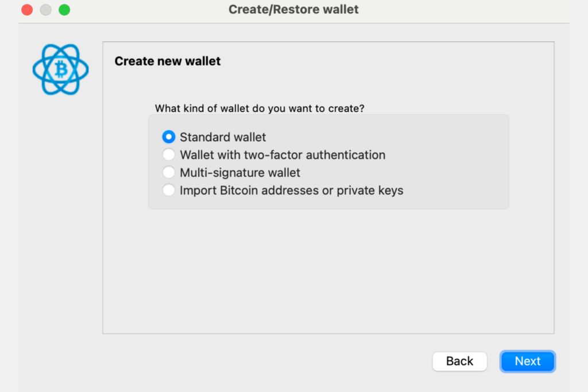The image size is (588, 392).
Task: Click the "Create/Restore wallet" window title
Action: click(x=293, y=10)
